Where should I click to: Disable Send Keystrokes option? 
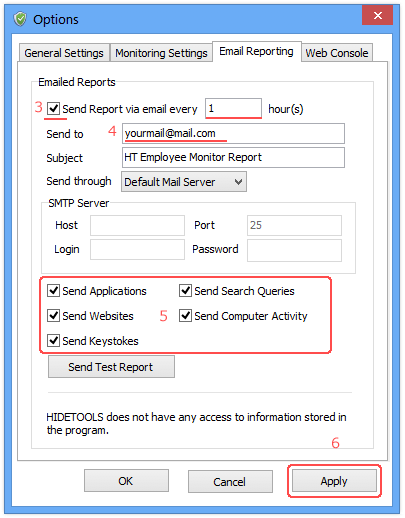click(x=53, y=341)
